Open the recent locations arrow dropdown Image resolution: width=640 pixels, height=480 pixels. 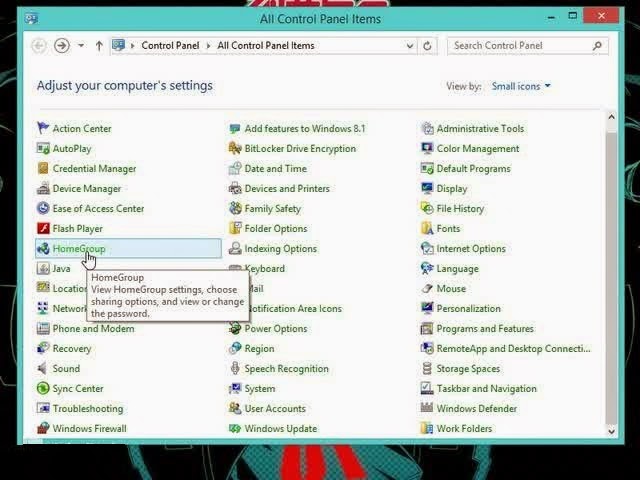(81, 45)
